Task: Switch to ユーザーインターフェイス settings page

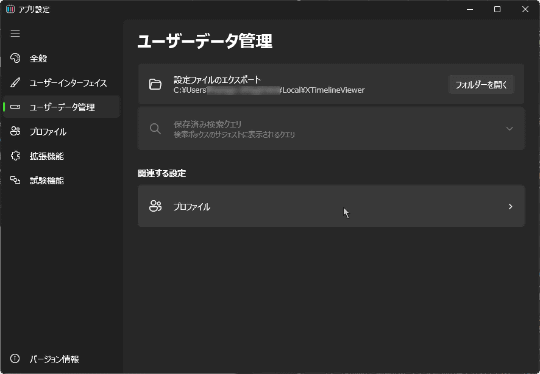Action: [62, 83]
